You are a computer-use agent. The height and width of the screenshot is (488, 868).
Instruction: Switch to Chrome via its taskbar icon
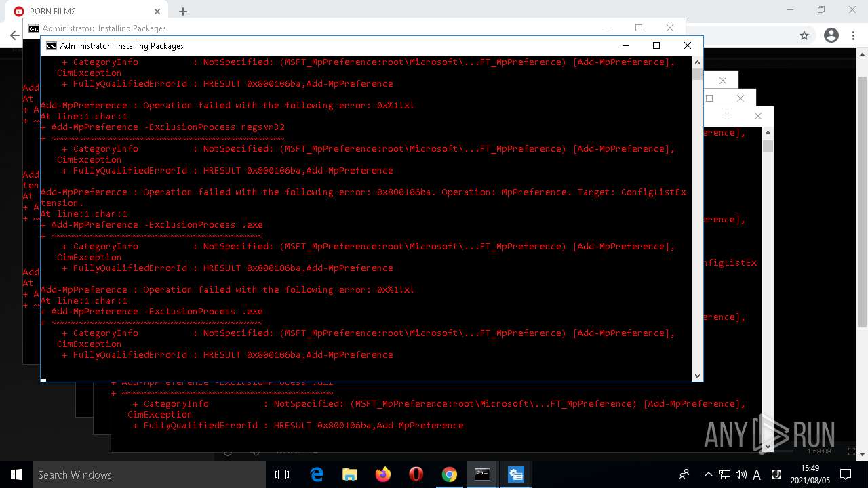tap(450, 474)
